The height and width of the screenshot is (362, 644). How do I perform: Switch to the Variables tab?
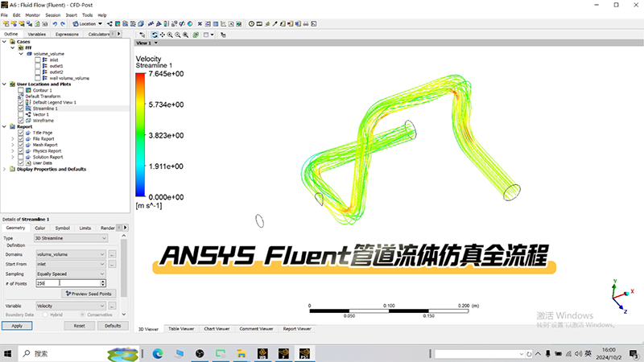(36, 34)
